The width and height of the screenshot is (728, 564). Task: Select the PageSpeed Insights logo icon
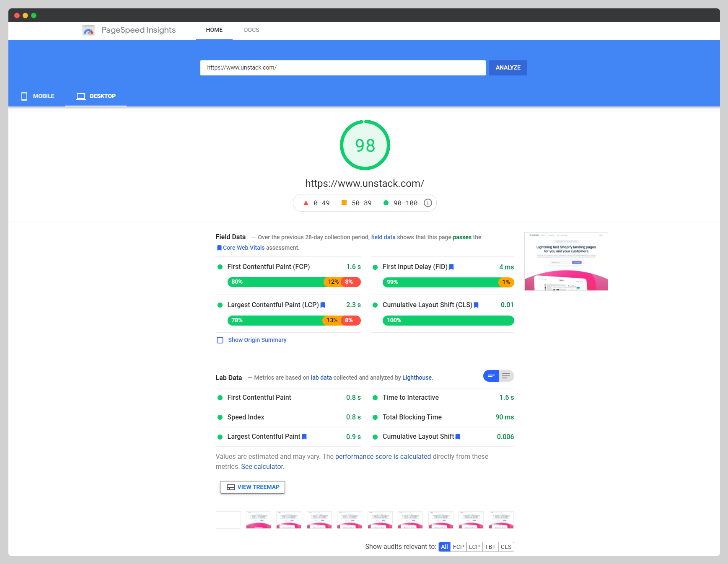pyautogui.click(x=88, y=30)
